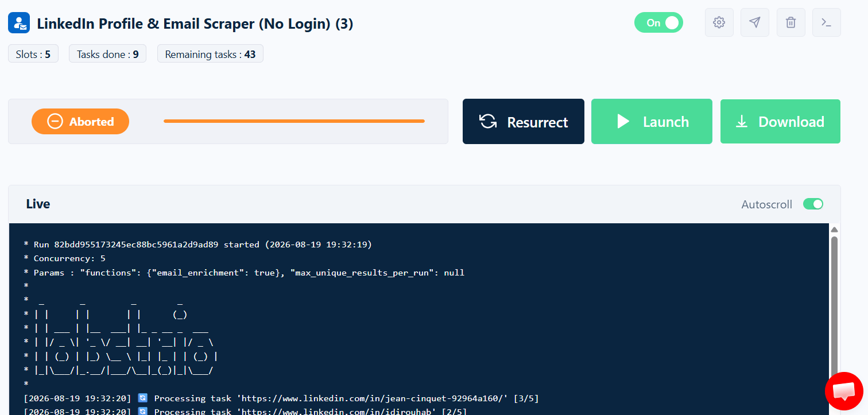This screenshot has width=868, height=415.
Task: Click the orange progress bar
Action: pyautogui.click(x=294, y=121)
